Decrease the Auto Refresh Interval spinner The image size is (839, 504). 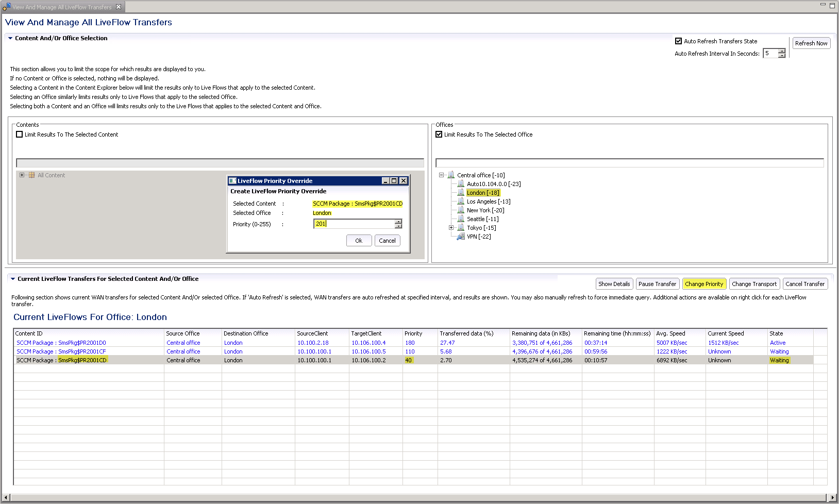click(782, 56)
